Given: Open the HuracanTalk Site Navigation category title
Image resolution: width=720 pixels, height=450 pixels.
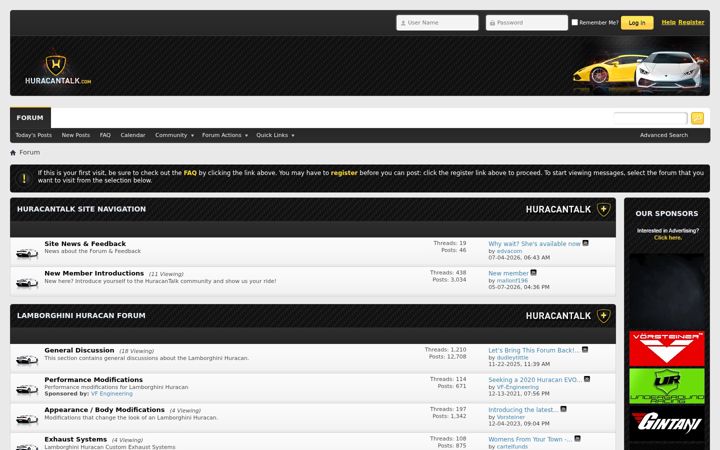Looking at the screenshot, I should coord(81,209).
